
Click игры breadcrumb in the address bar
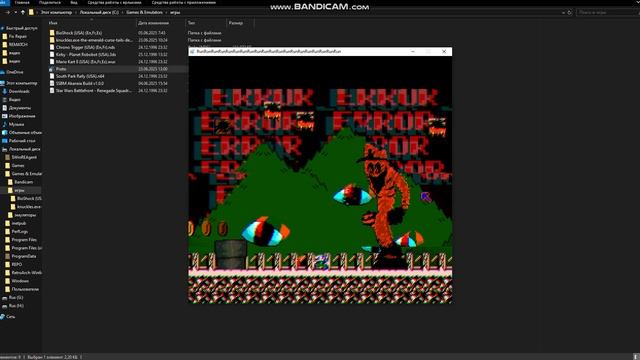click(175, 13)
